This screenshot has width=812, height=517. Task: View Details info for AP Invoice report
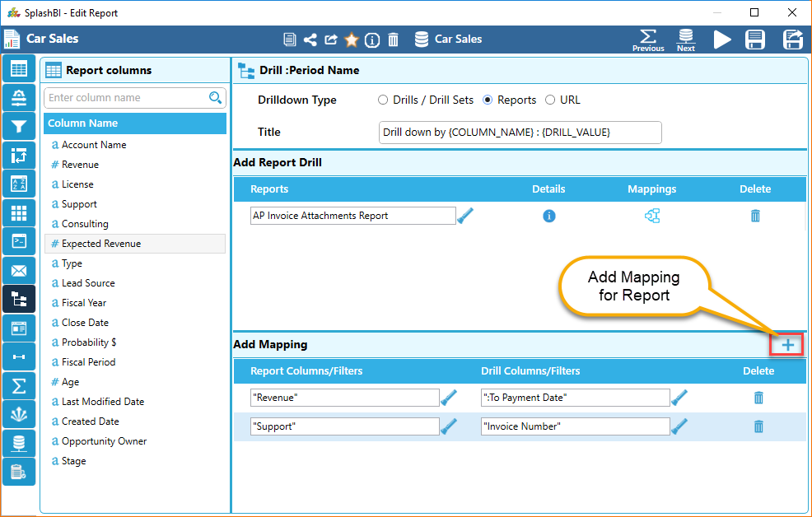coord(549,216)
